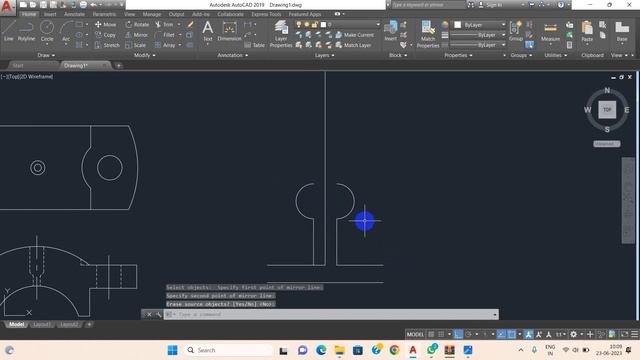Screen dimensions: 640x360
Task: Click Match Layer button
Action: pos(353,45)
